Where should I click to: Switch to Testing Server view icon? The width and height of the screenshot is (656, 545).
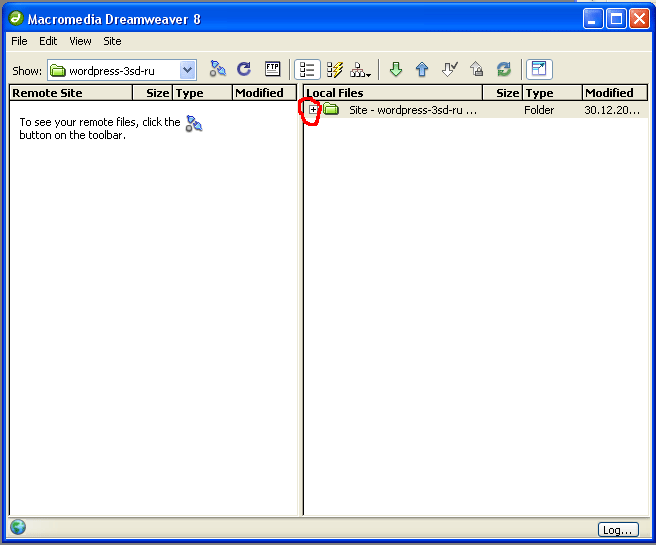(x=334, y=69)
